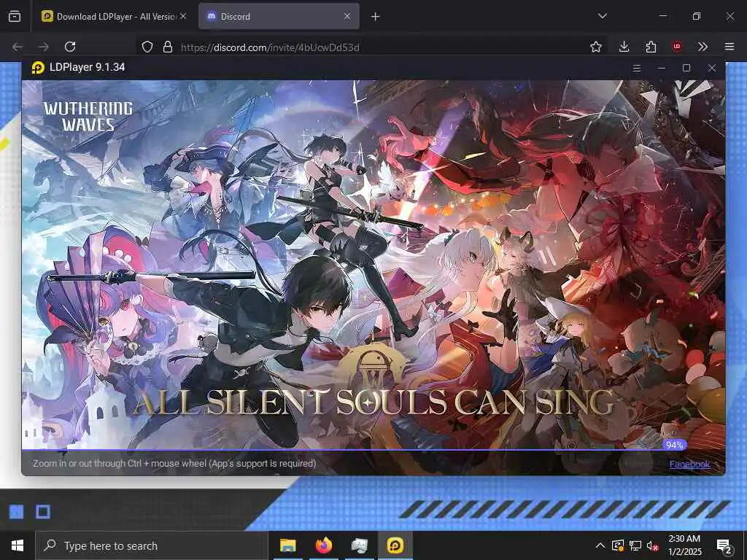Click the Wuthering Waves logo
747x560 pixels.
click(88, 116)
